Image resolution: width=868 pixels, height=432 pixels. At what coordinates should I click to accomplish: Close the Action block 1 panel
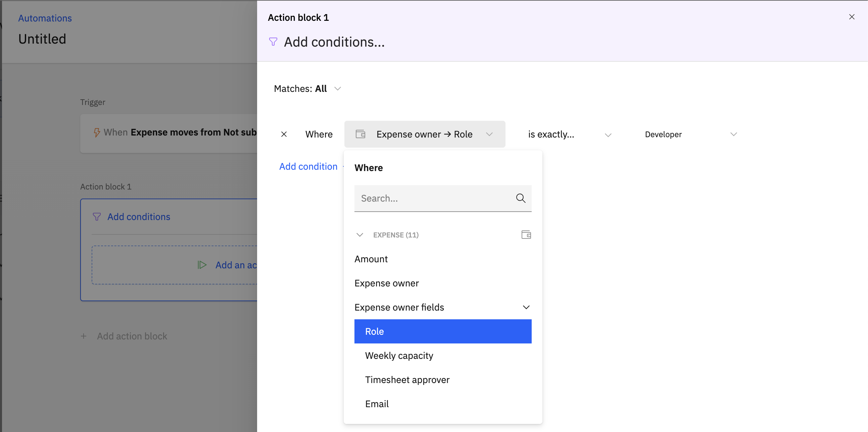pos(852,17)
